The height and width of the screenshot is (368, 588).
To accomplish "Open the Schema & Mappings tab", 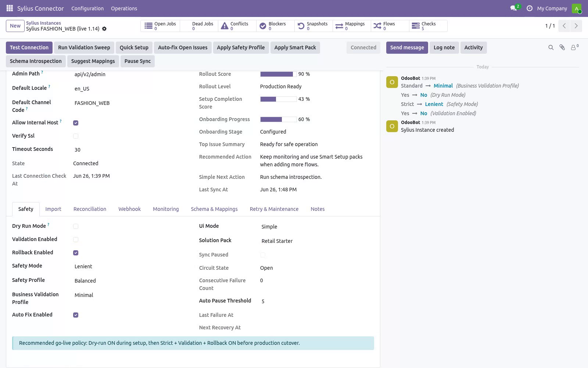I will 214,209.
